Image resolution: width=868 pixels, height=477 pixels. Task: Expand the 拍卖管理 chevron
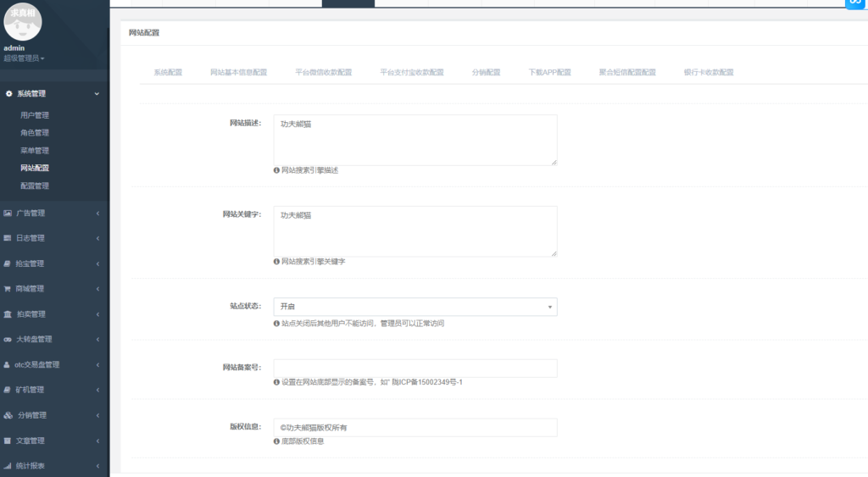click(x=97, y=314)
